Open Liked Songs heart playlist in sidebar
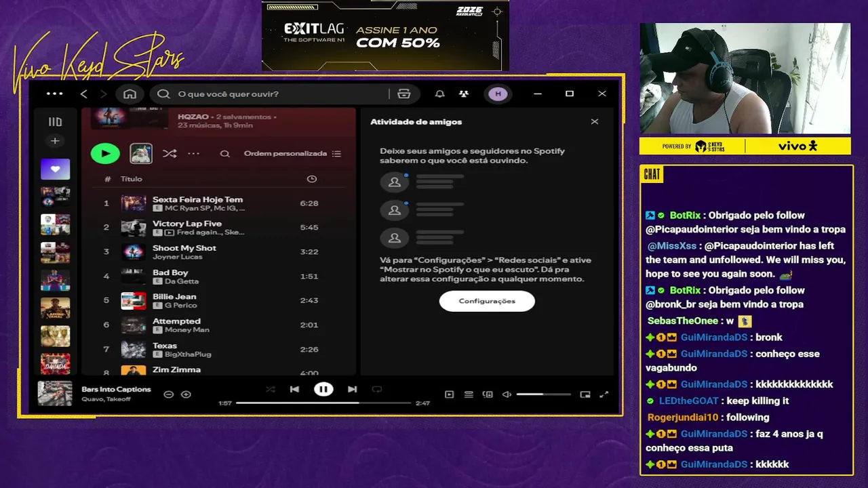The width and height of the screenshot is (868, 488). 55,169
